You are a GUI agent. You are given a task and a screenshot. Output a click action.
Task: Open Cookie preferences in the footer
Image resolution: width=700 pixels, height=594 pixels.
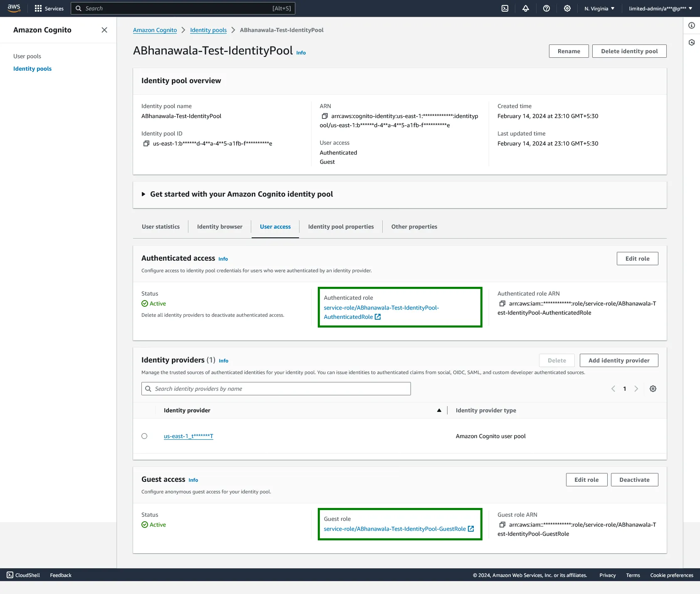coord(672,575)
